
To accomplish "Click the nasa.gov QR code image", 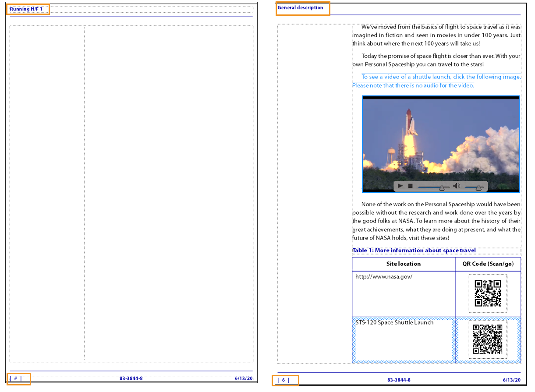I will [x=487, y=293].
